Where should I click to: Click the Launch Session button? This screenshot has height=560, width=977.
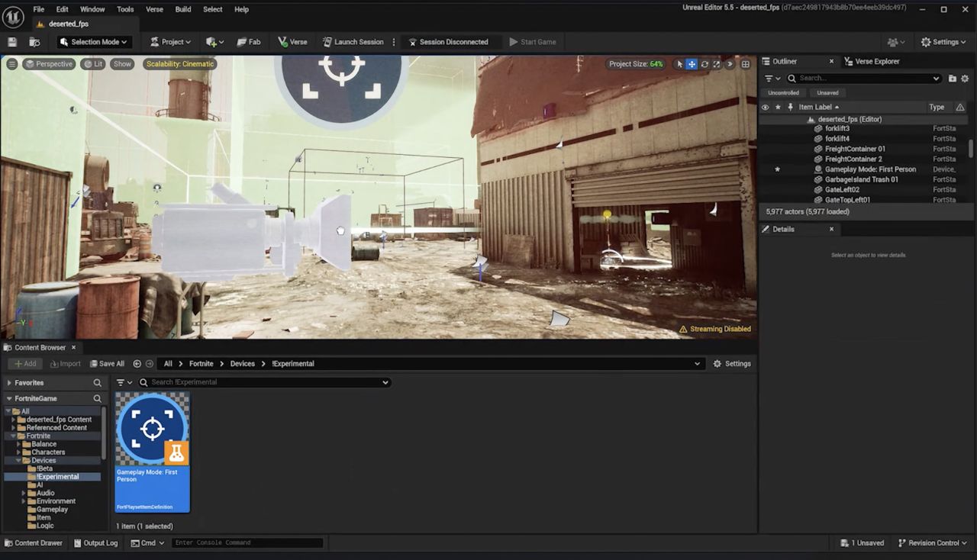(353, 42)
